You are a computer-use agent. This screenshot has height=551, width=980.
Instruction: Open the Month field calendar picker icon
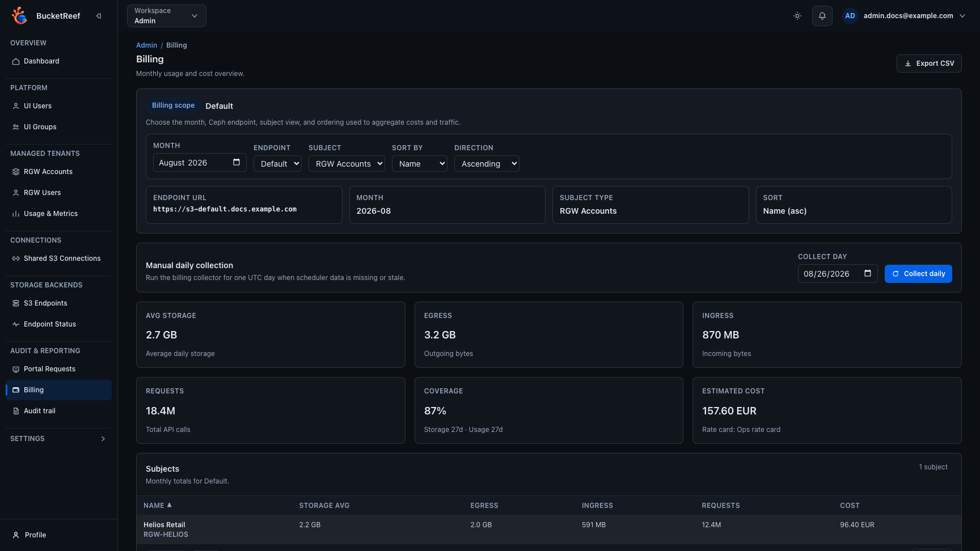(x=236, y=162)
